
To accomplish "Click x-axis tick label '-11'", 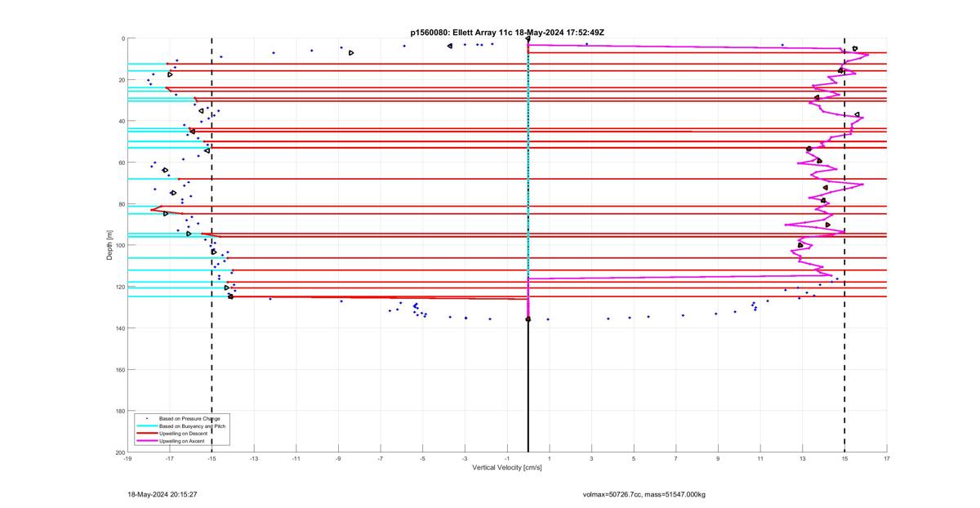I will click(x=296, y=459).
